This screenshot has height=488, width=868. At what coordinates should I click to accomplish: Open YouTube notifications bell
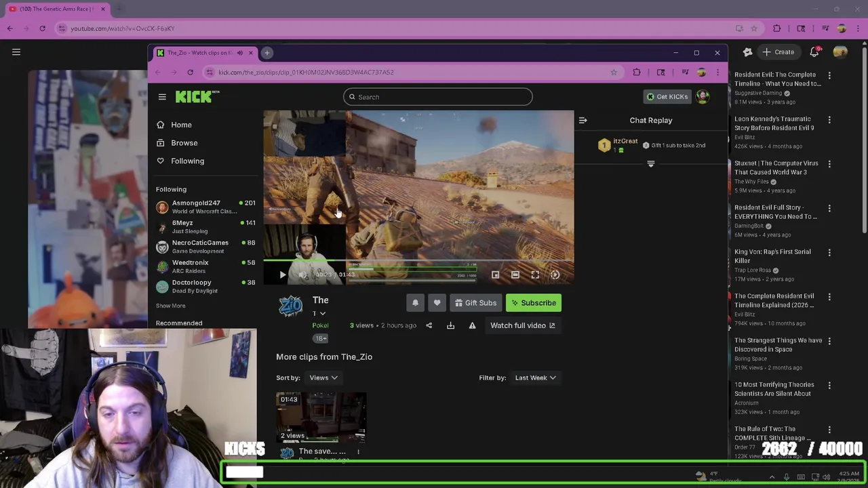click(x=814, y=52)
